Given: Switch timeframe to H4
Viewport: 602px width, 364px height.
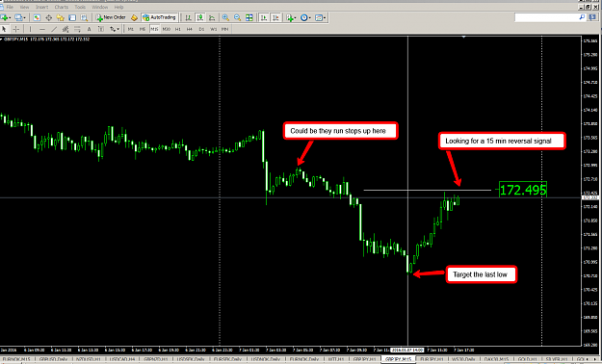Looking at the screenshot, I should pos(190,29).
